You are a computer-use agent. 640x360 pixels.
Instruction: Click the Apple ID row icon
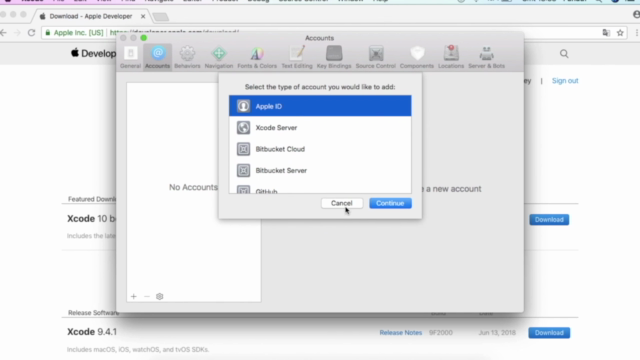tap(243, 106)
